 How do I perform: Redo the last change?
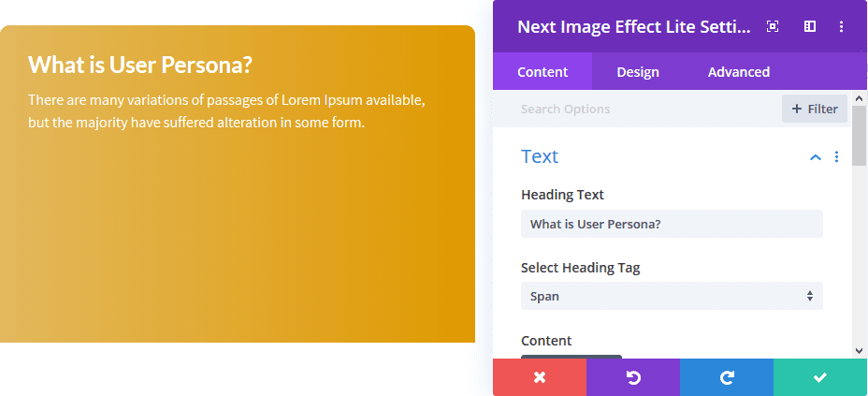pyautogui.click(x=727, y=377)
